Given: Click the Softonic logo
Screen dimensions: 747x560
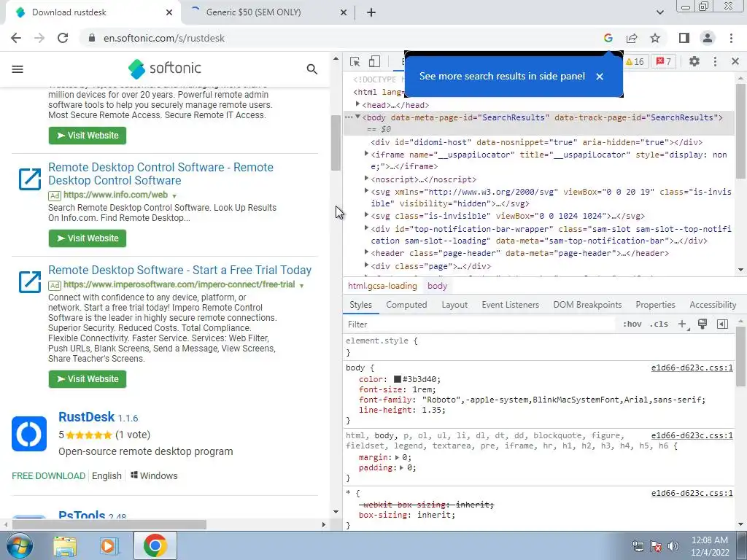Looking at the screenshot, I should point(165,69).
